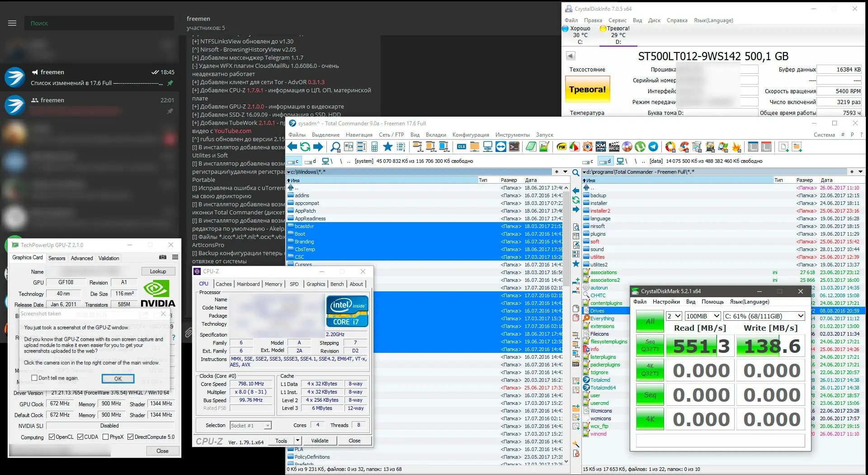
Task: Click the calculator toolbar icon
Action: pos(374,147)
